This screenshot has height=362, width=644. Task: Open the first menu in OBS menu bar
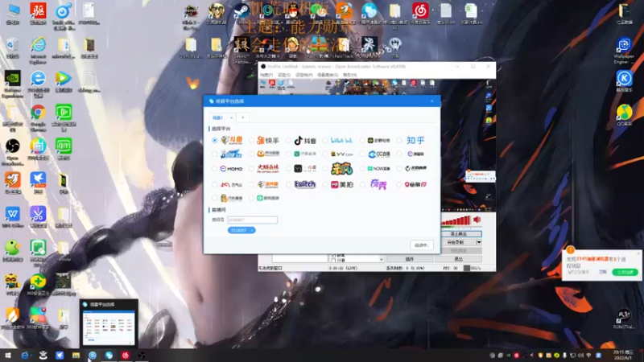pos(266,75)
